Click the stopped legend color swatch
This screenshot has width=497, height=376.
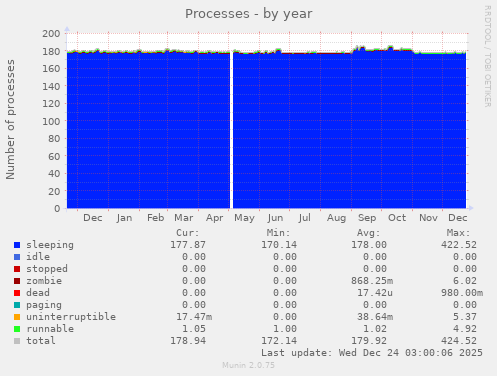(17, 269)
